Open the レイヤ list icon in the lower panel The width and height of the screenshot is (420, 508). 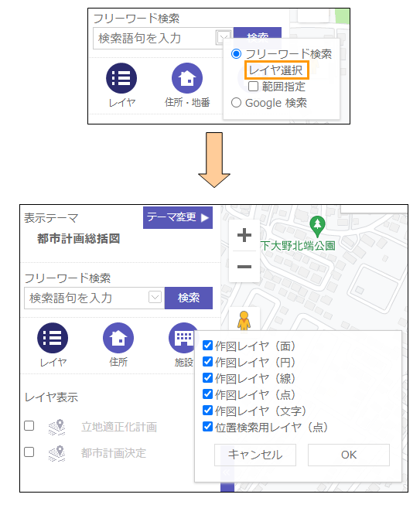(x=53, y=338)
